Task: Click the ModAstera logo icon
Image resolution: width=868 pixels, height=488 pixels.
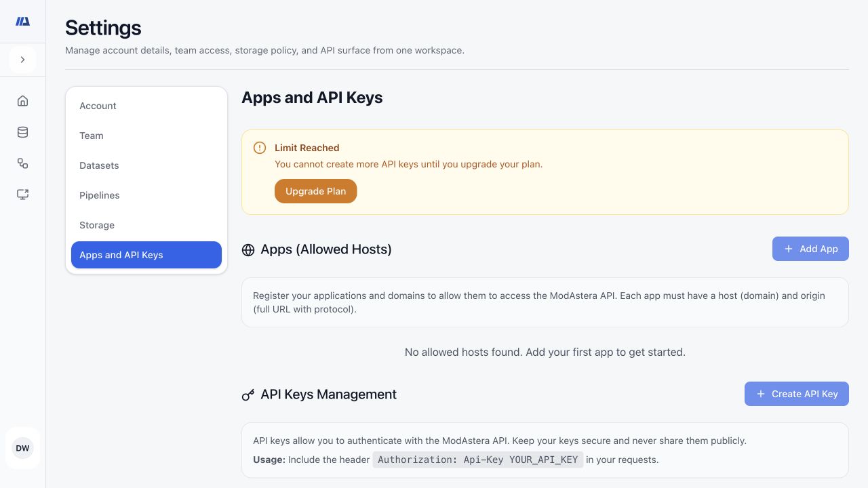Action: pyautogui.click(x=22, y=22)
